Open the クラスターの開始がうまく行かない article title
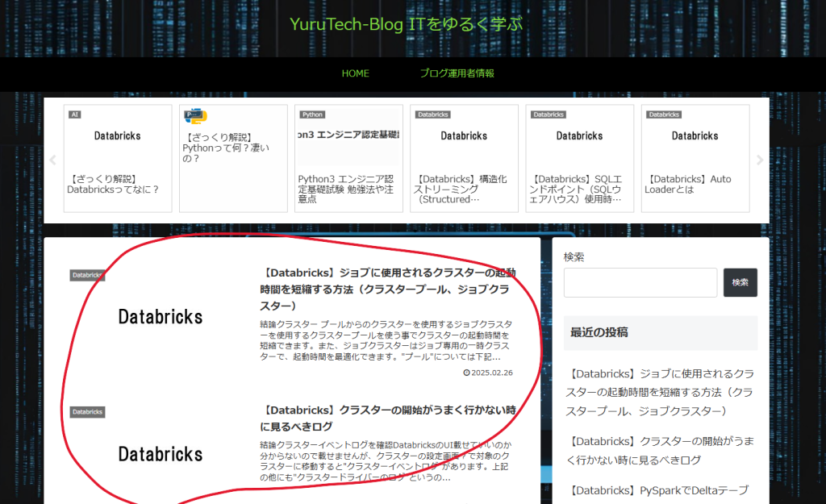Screen dimensions: 826x504 tap(387, 418)
